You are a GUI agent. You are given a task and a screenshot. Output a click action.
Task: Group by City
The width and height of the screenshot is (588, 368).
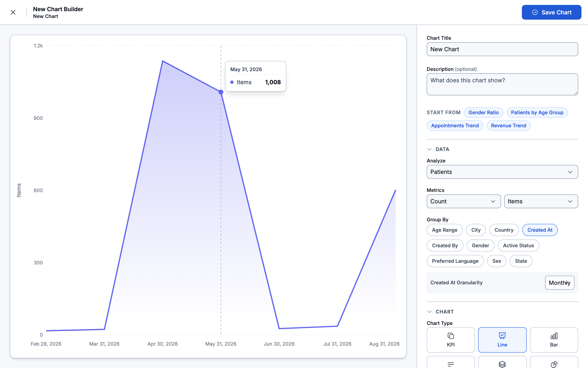476,230
